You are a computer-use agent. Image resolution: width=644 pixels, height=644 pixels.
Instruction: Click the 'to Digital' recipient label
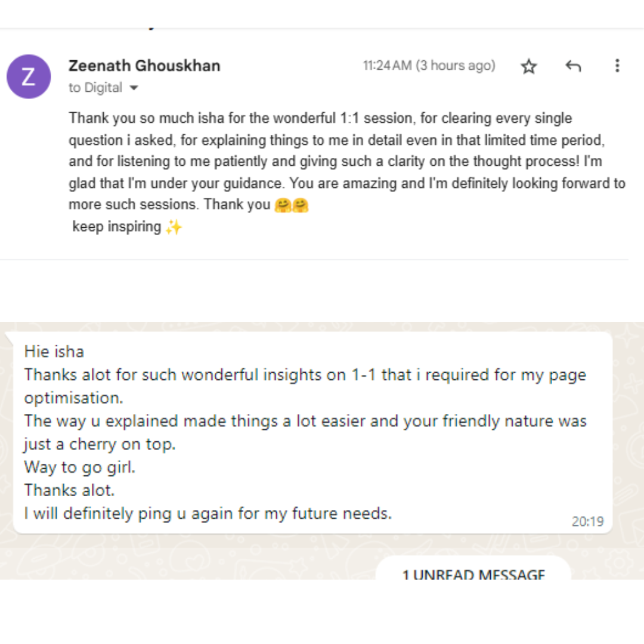pyautogui.click(x=95, y=88)
